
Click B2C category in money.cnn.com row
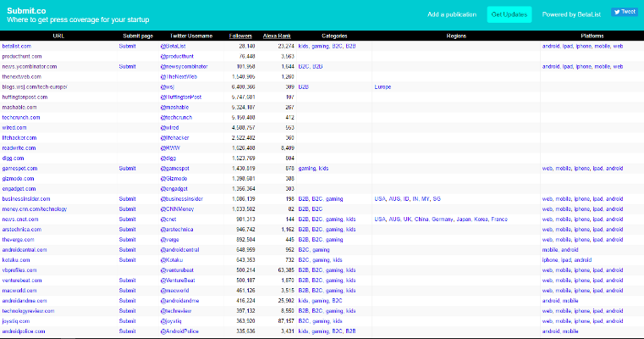point(317,209)
